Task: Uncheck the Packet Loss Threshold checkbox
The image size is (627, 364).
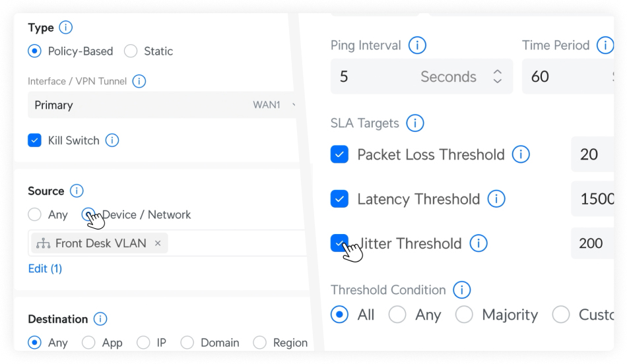Action: point(339,155)
